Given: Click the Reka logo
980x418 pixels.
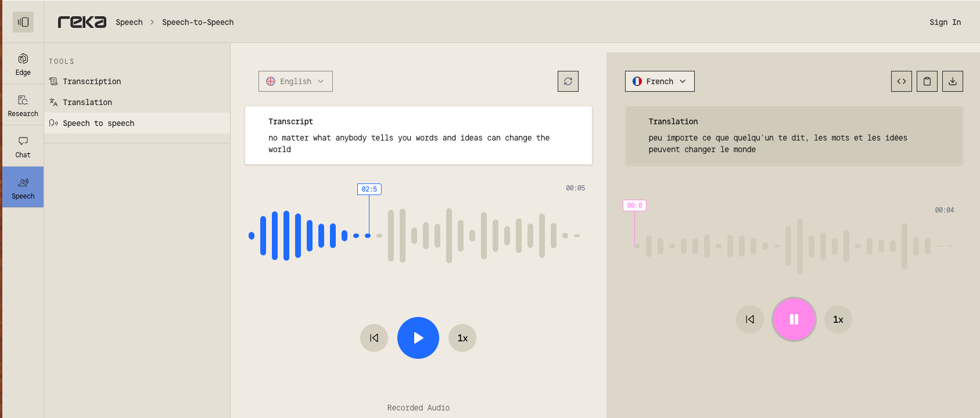Looking at the screenshot, I should (x=82, y=22).
